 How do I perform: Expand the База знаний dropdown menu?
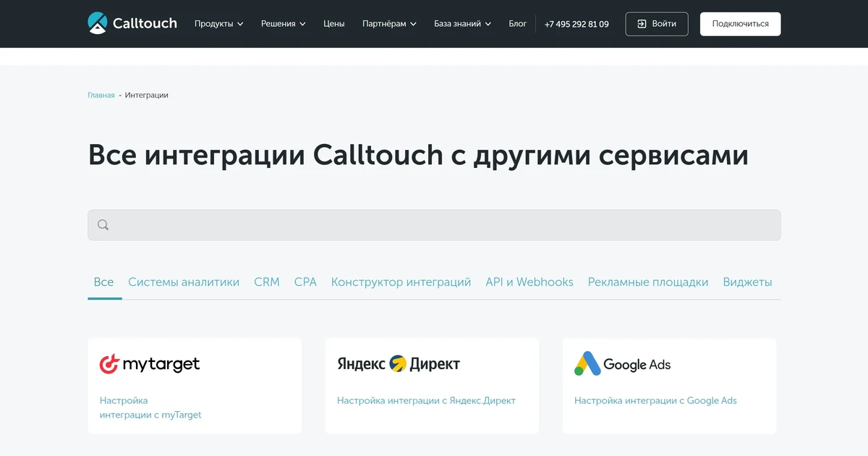tap(462, 24)
